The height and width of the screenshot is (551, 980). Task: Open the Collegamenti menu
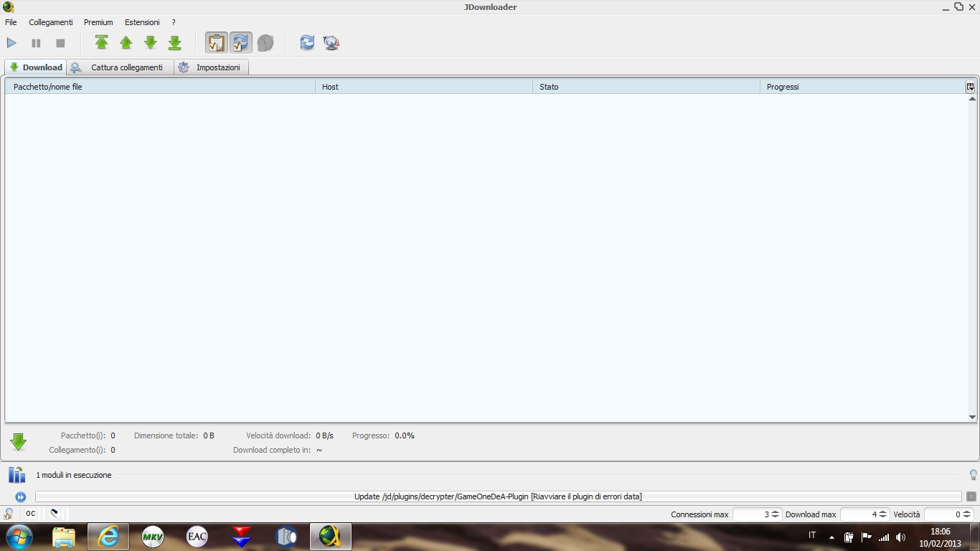[x=51, y=22]
